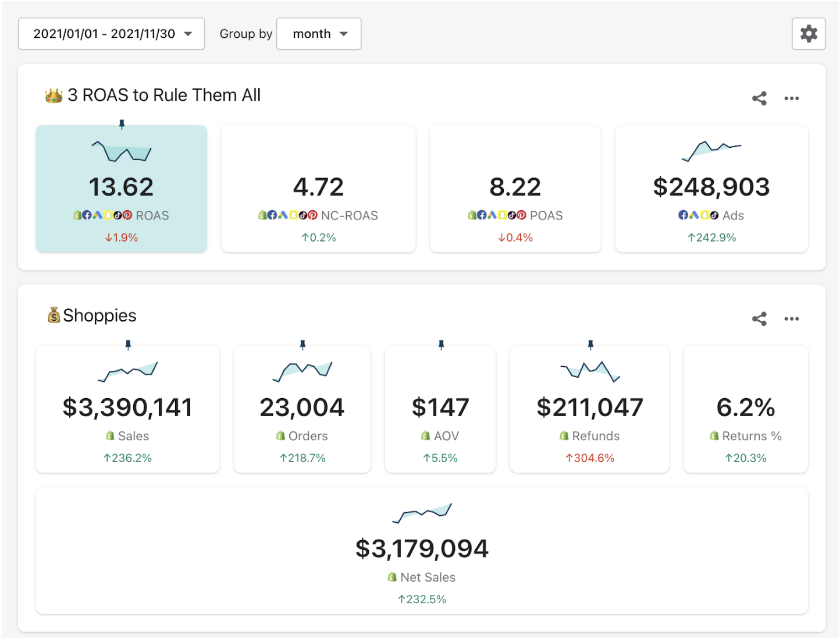Screen dimensions: 840x638
Task: Open the Returns % 6.2% tile
Action: [x=745, y=409]
